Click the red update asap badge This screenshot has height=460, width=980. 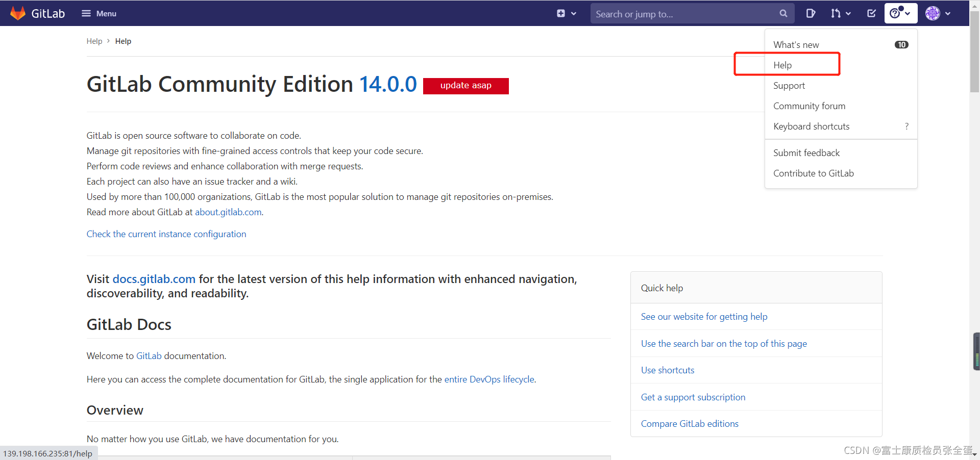[x=466, y=86]
